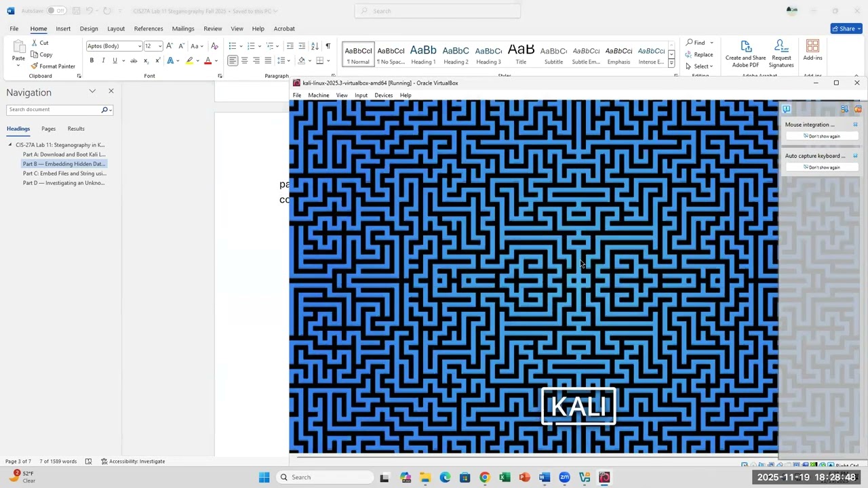
Task: Dismiss Auto capture keyboard notification
Action: (x=822, y=167)
